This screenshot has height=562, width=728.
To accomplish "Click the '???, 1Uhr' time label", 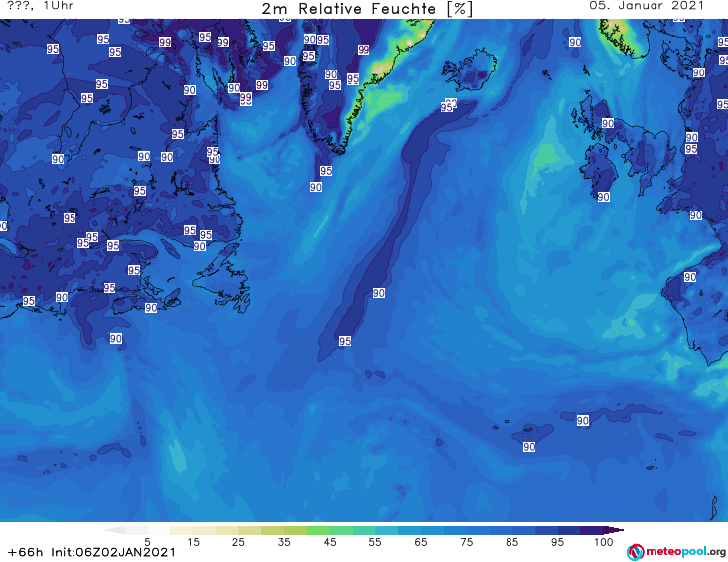I will pyautogui.click(x=40, y=6).
